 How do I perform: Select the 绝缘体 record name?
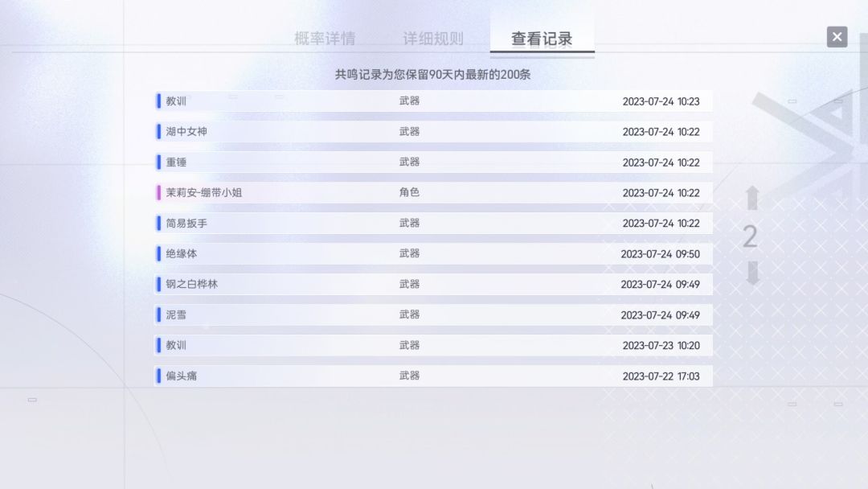click(181, 253)
